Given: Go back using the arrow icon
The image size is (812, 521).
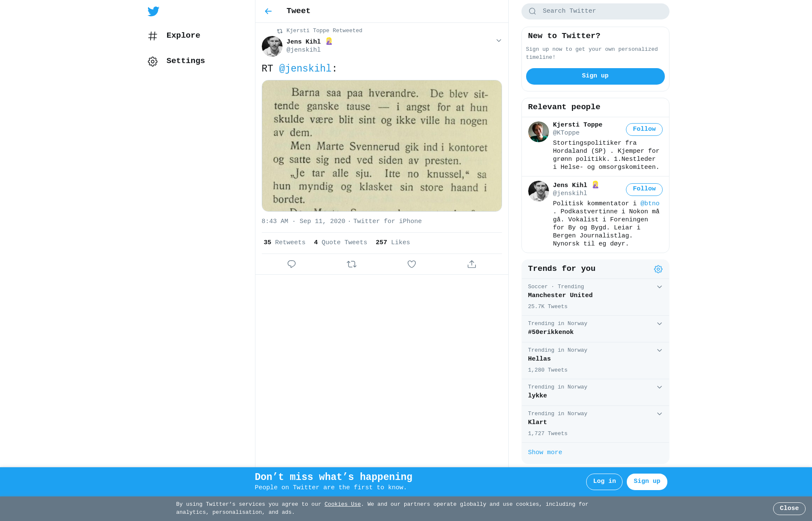Looking at the screenshot, I should (x=268, y=11).
